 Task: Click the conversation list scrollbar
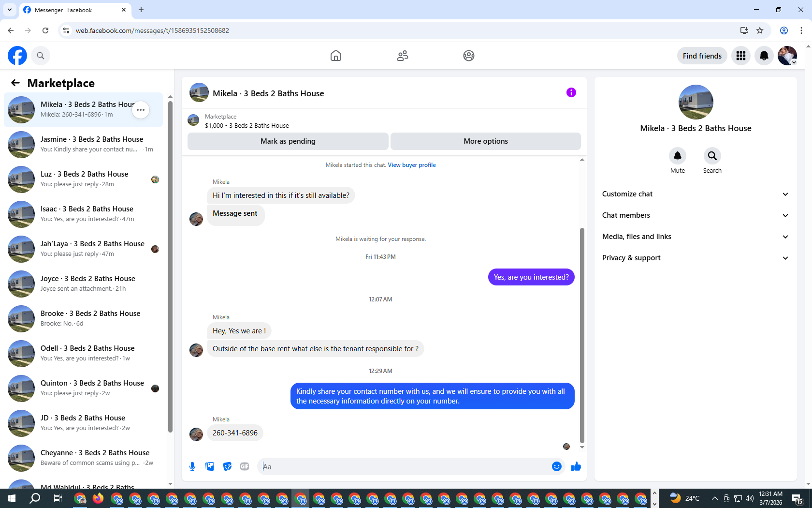(170, 266)
